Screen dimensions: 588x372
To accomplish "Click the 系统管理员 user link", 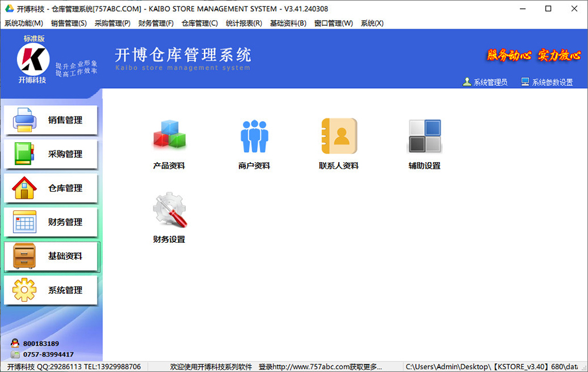I will (485, 82).
